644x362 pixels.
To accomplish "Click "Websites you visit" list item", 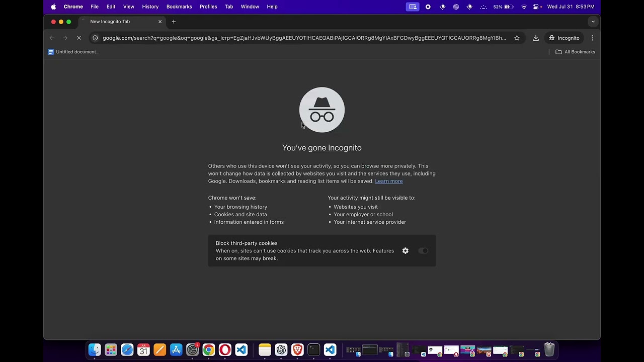I will 356,207.
